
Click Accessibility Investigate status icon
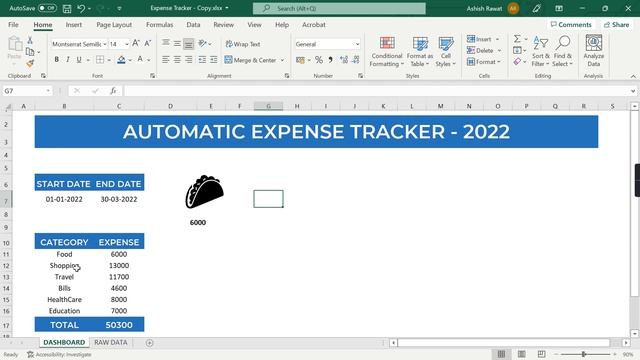30,354
